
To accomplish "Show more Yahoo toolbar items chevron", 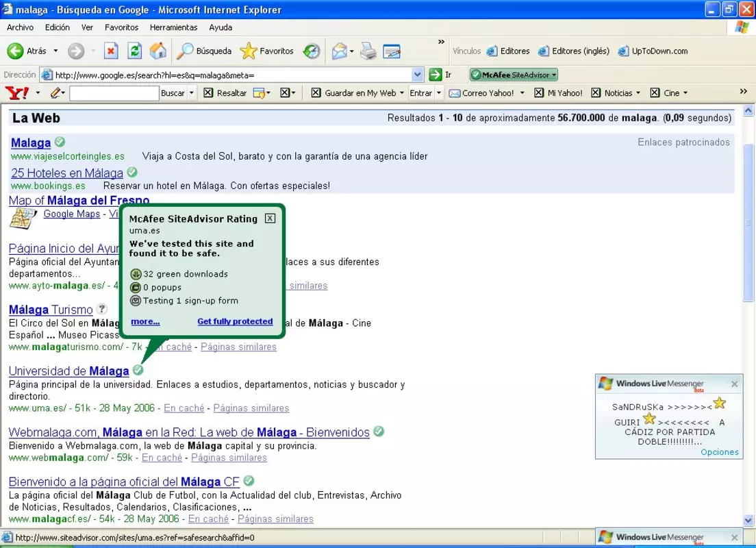I will pyautogui.click(x=743, y=92).
